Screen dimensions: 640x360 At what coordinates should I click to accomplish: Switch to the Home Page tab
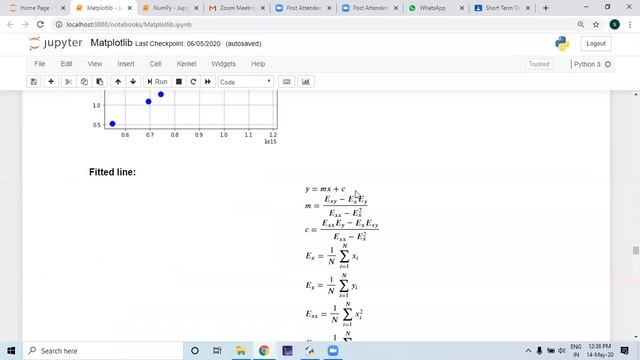pos(36,8)
